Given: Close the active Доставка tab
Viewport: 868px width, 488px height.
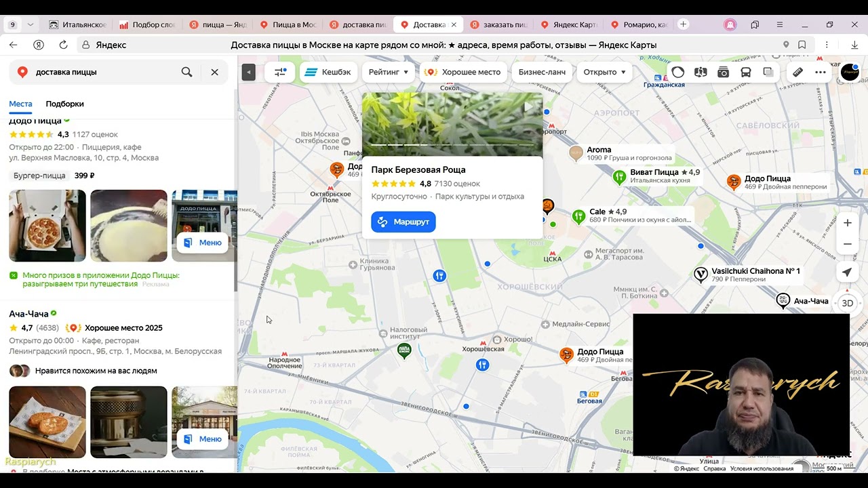Looking at the screenshot, I should [454, 24].
